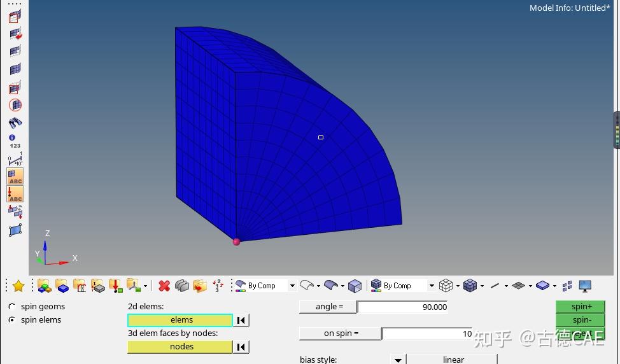This screenshot has height=364, width=620.
Task: Click the joint/system collector folder icon
Action: point(133,286)
